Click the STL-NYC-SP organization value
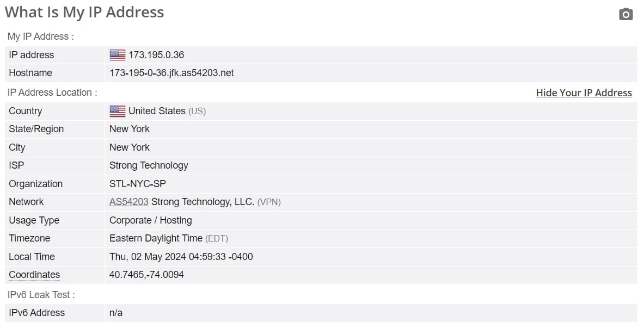 point(138,184)
